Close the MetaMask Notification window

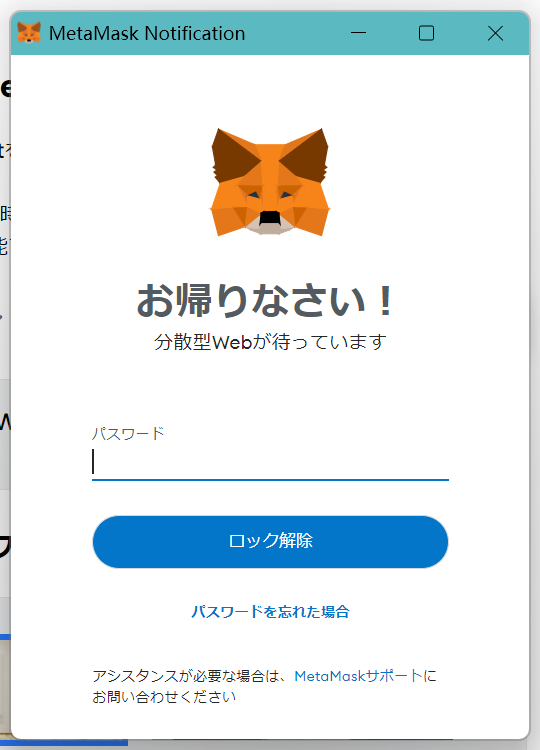tap(496, 33)
